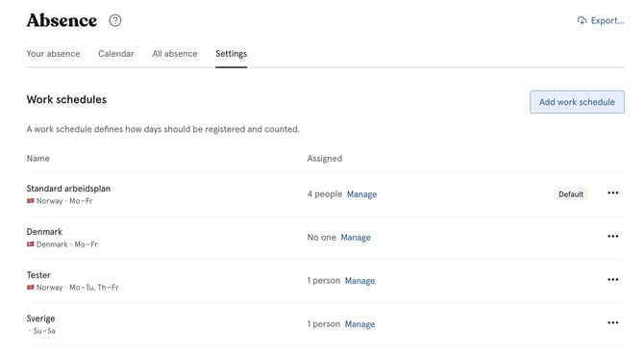The image size is (644, 358).
Task: Open the All absence tab
Action: click(x=175, y=54)
